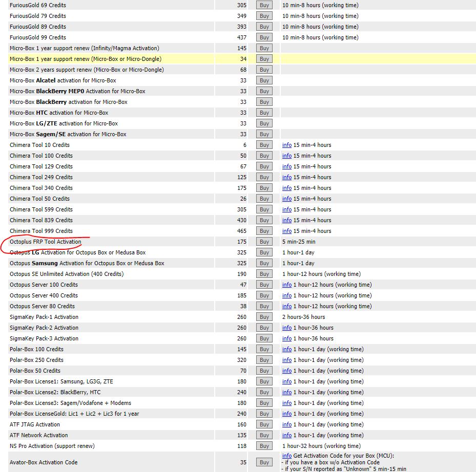Buy FuriousGold 69 Credits
476x472 pixels.
(x=264, y=5)
